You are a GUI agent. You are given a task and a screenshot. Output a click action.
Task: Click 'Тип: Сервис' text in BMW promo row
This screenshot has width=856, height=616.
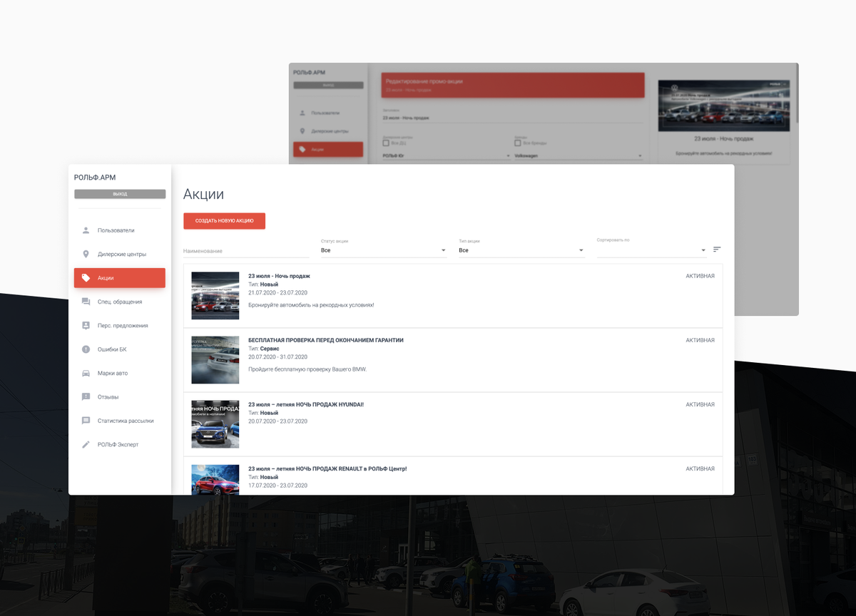click(x=265, y=349)
